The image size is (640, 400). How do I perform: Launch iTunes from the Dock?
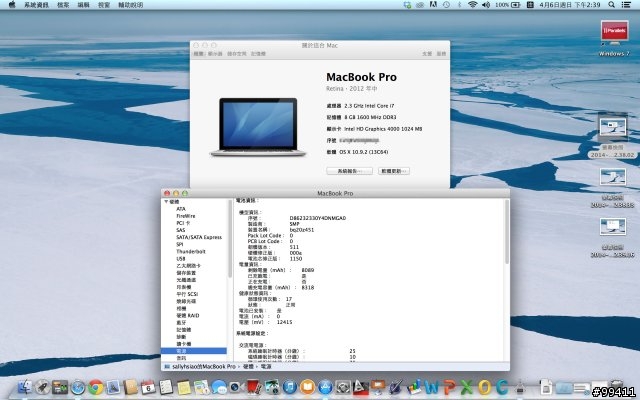(x=289, y=387)
